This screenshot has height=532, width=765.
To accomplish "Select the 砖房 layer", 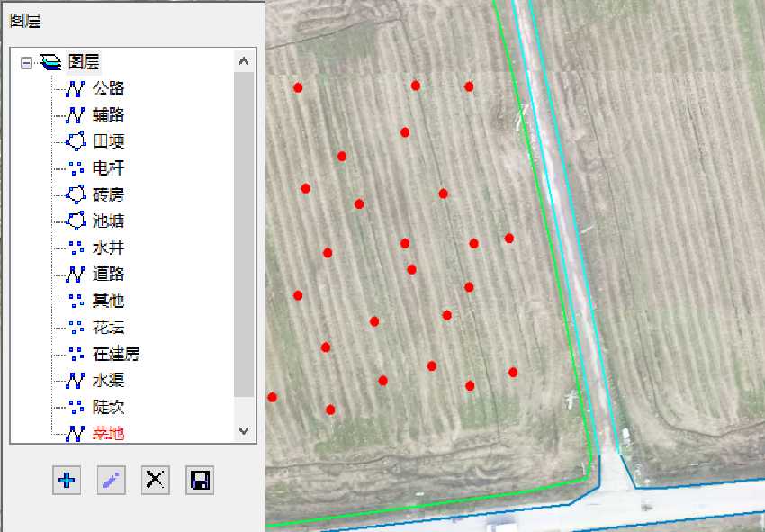I will (x=108, y=194).
